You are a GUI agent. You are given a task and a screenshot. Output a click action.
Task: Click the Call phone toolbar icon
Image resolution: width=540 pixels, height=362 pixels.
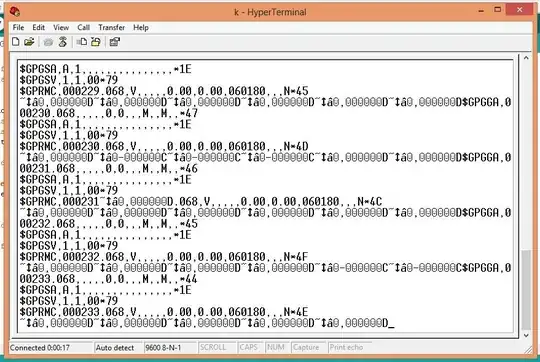(x=48, y=42)
